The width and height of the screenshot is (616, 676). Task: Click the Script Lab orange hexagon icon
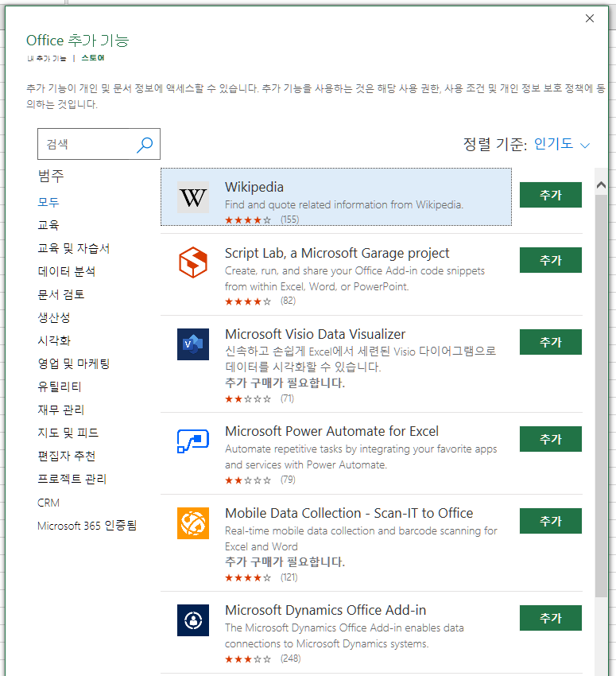point(193,262)
